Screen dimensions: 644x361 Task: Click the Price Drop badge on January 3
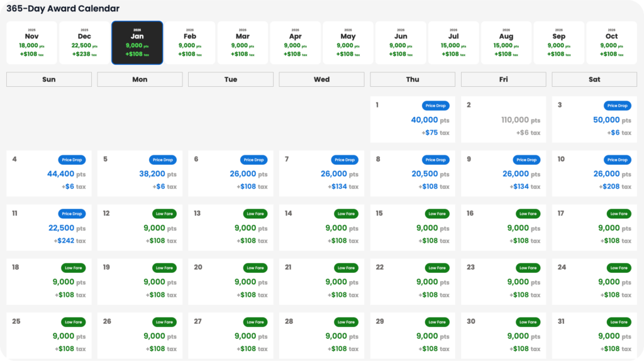617,106
